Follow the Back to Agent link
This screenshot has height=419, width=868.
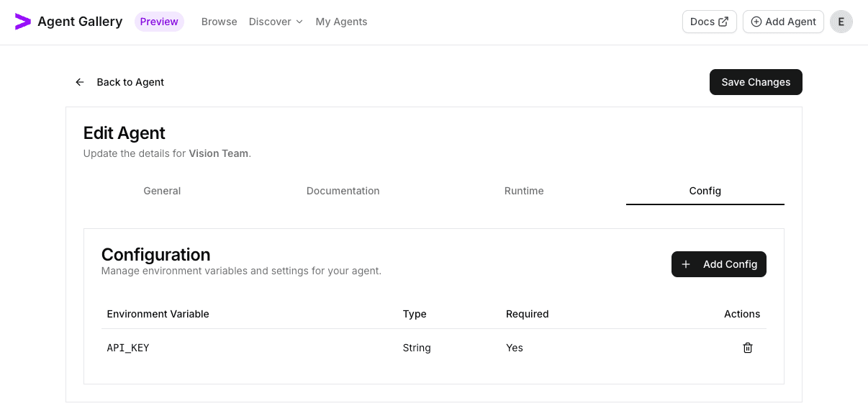130,82
